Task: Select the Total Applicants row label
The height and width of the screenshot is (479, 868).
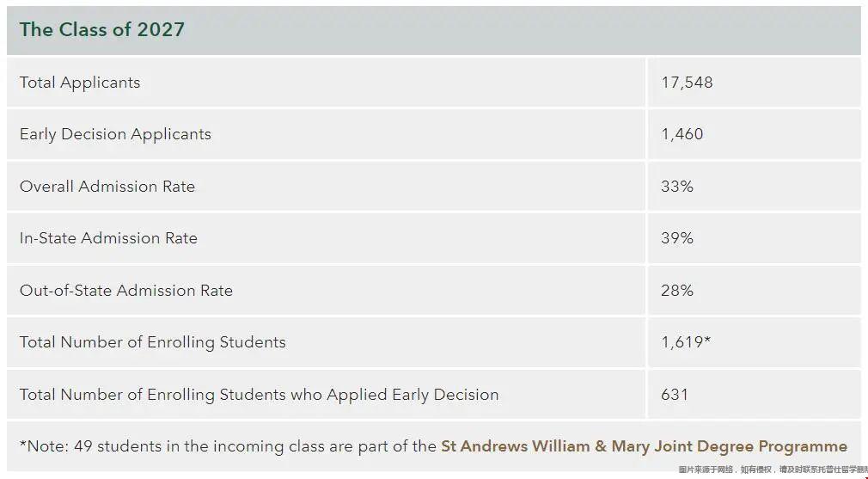Action: (80, 83)
